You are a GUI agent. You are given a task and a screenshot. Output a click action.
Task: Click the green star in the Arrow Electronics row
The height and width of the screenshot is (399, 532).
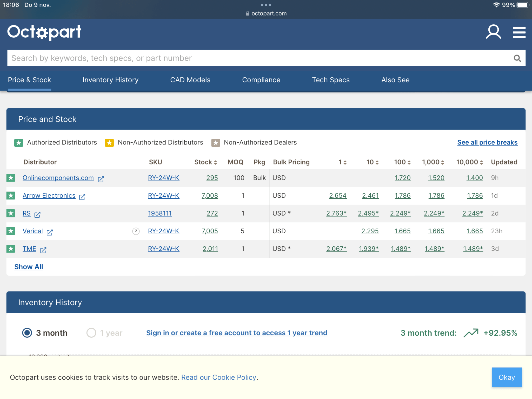click(x=11, y=196)
